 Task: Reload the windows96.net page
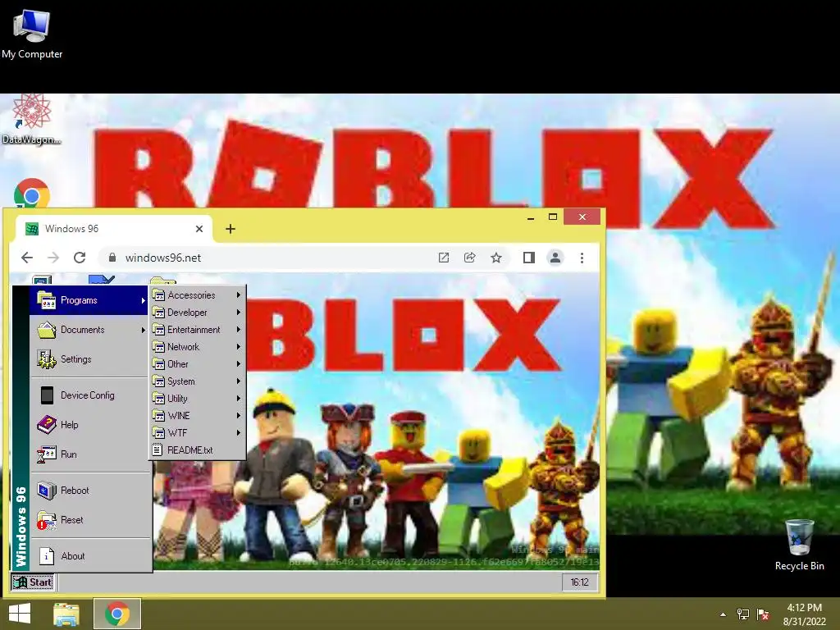tap(80, 258)
